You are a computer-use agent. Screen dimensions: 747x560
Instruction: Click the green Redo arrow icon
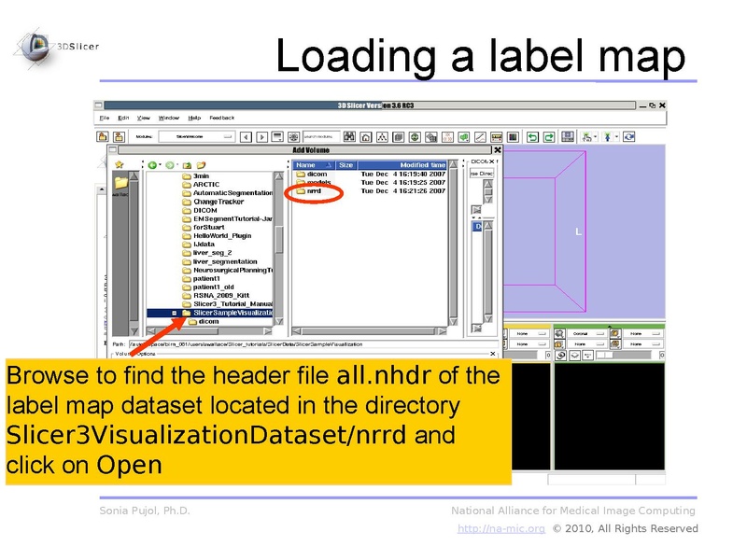point(547,136)
